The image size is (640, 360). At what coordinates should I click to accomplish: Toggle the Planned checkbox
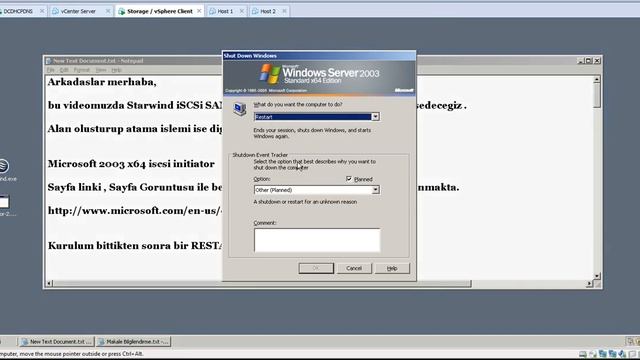point(349,179)
